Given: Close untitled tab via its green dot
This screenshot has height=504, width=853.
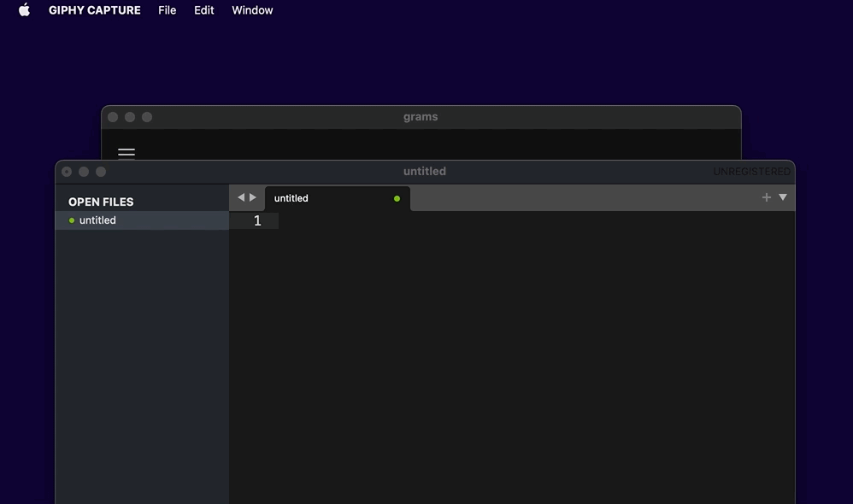Looking at the screenshot, I should pyautogui.click(x=397, y=198).
